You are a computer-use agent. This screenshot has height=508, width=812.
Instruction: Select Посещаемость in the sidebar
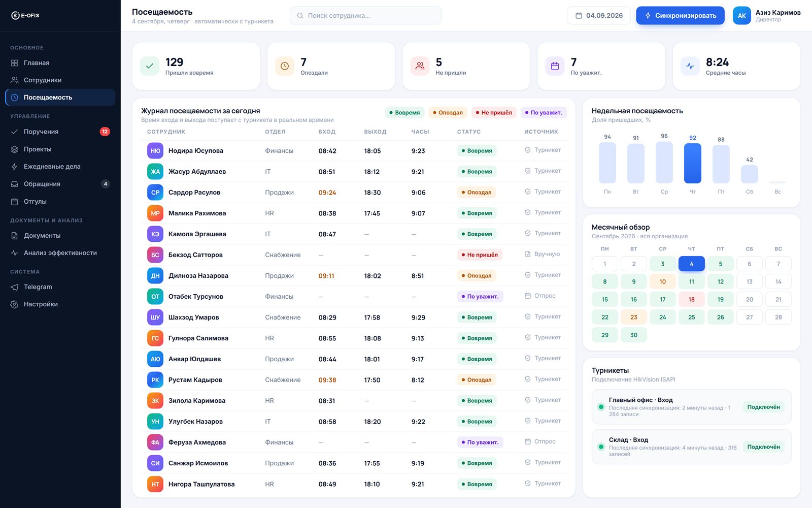(60, 98)
